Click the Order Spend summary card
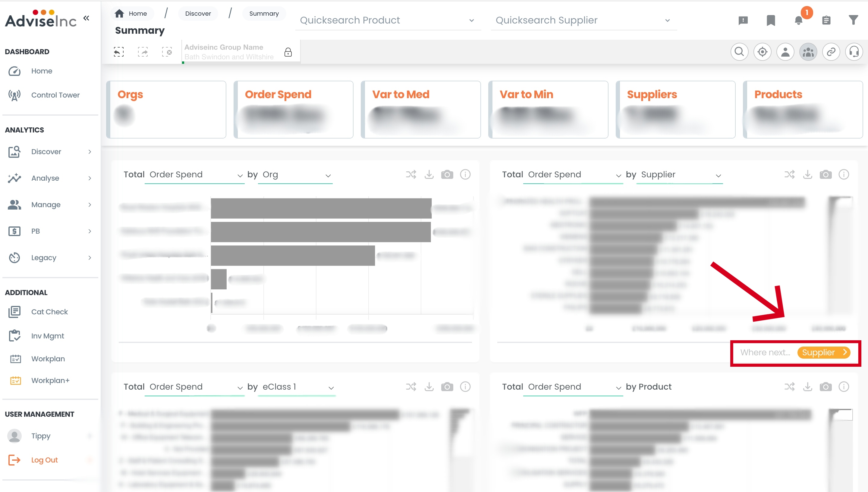Viewport: 868px width, 492px height. click(293, 110)
